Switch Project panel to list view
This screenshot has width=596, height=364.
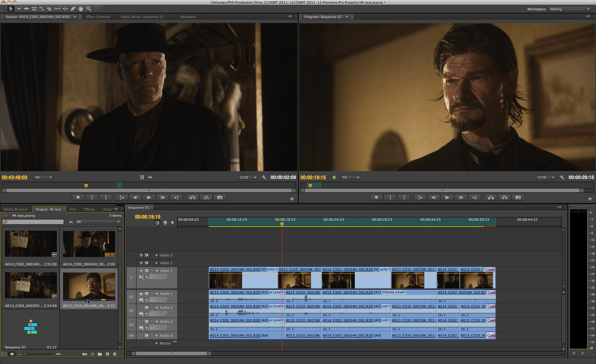(x=4, y=354)
